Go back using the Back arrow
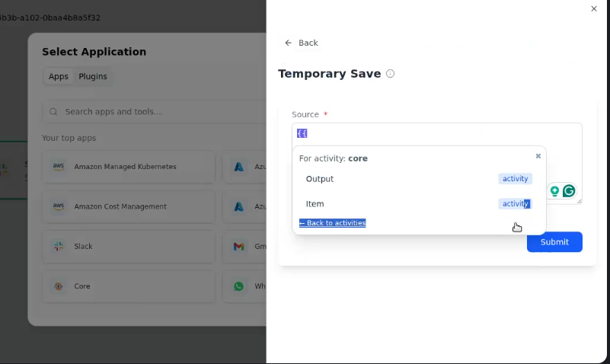Viewport: 610px width, 364px height. pyautogui.click(x=288, y=43)
